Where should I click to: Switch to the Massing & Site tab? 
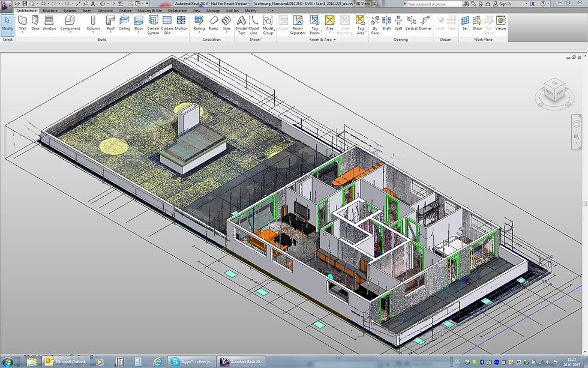pos(149,10)
